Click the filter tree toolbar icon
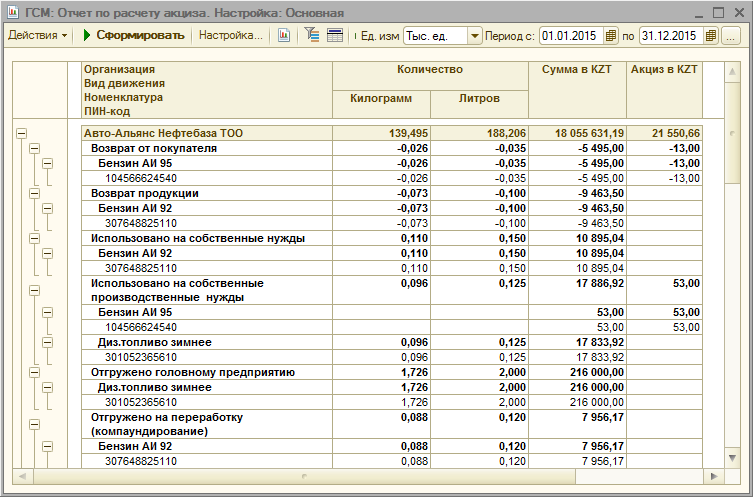The image size is (753, 497). tap(312, 36)
